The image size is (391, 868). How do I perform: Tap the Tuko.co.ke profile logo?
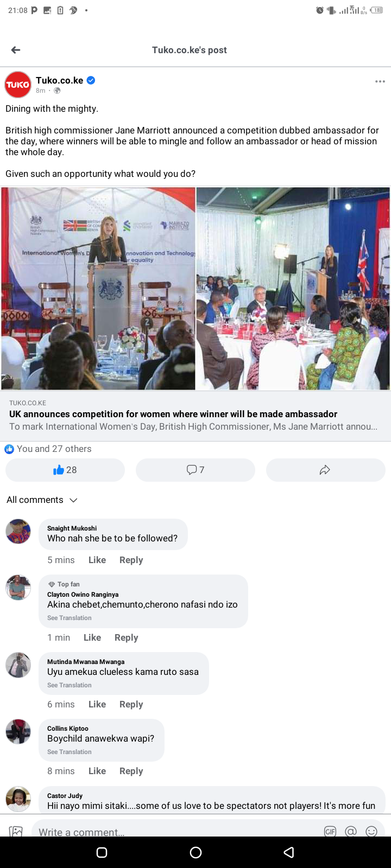coord(18,85)
